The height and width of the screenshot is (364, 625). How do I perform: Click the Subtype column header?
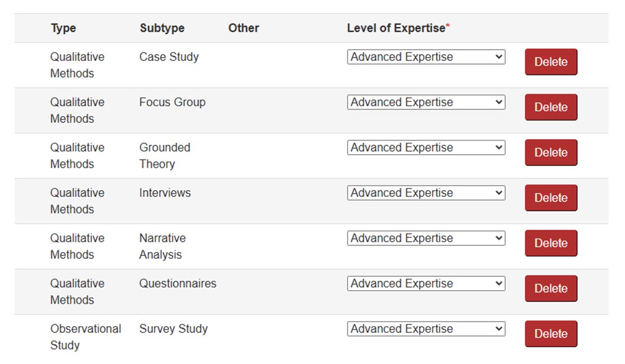(x=162, y=29)
